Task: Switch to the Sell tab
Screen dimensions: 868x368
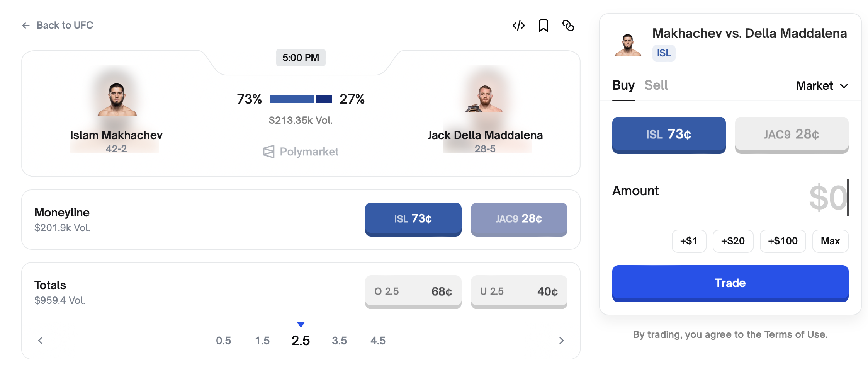Action: click(x=656, y=85)
